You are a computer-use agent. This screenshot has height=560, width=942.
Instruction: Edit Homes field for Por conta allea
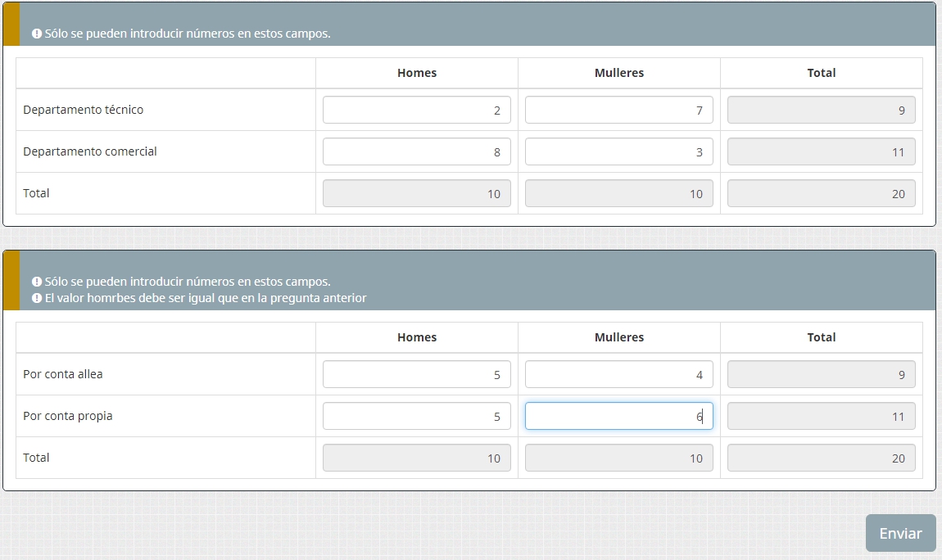click(x=416, y=374)
